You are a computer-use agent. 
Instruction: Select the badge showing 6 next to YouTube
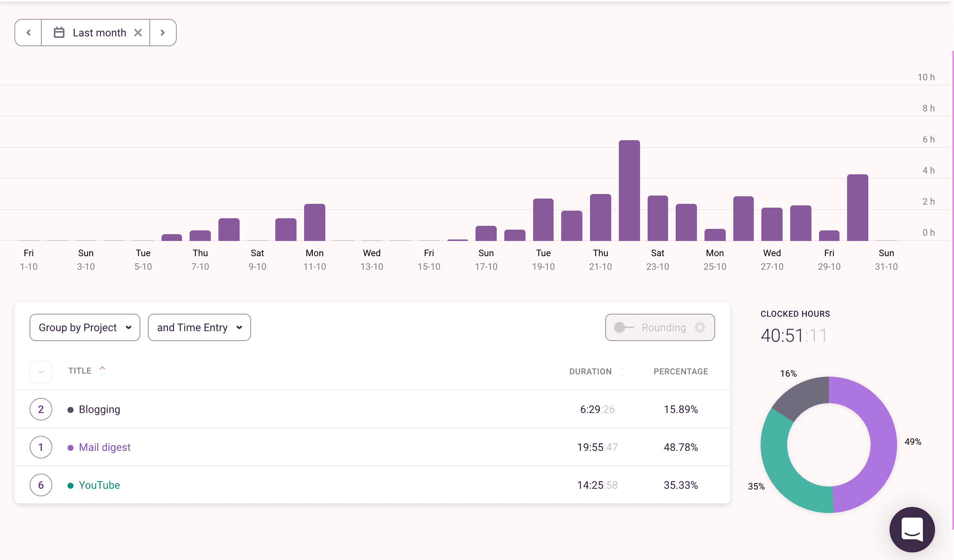pos(41,485)
